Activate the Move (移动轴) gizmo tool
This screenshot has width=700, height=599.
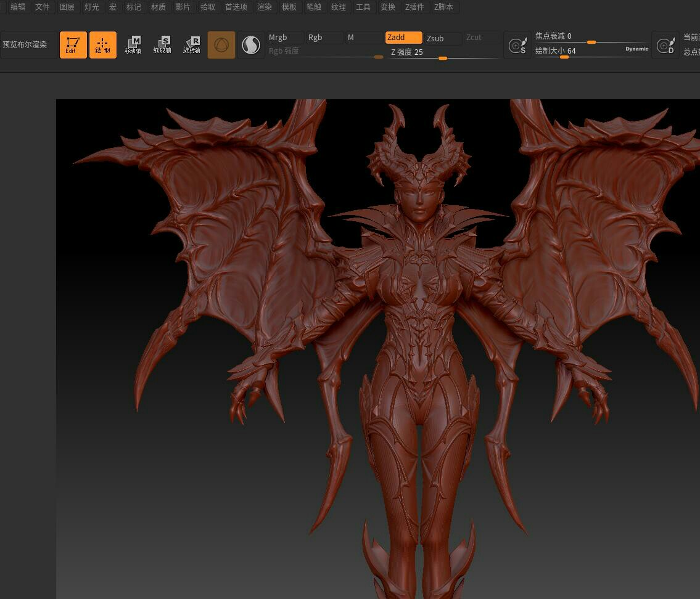(x=133, y=45)
